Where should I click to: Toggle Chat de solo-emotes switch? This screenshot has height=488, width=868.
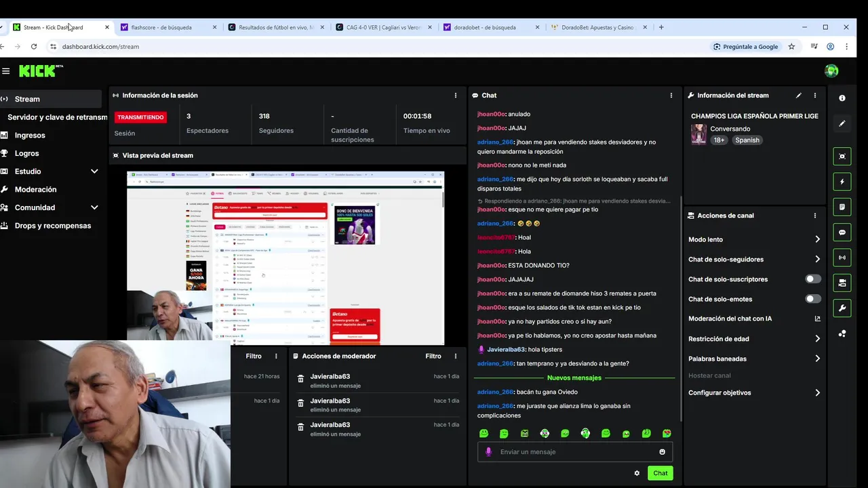coord(813,299)
